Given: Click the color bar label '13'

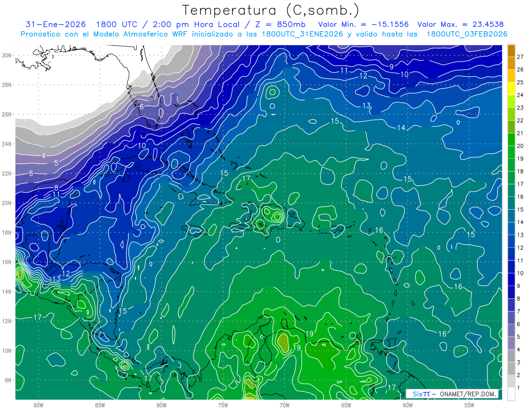Looking at the screenshot, I should click(x=520, y=235).
